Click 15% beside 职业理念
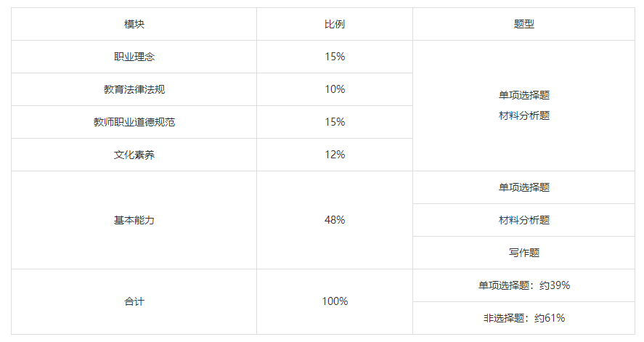 [x=334, y=57]
